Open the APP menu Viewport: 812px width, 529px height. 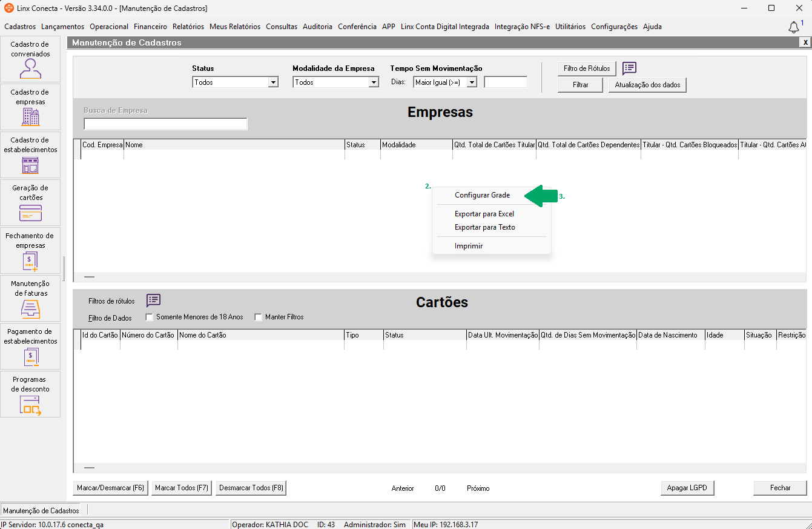click(x=389, y=27)
